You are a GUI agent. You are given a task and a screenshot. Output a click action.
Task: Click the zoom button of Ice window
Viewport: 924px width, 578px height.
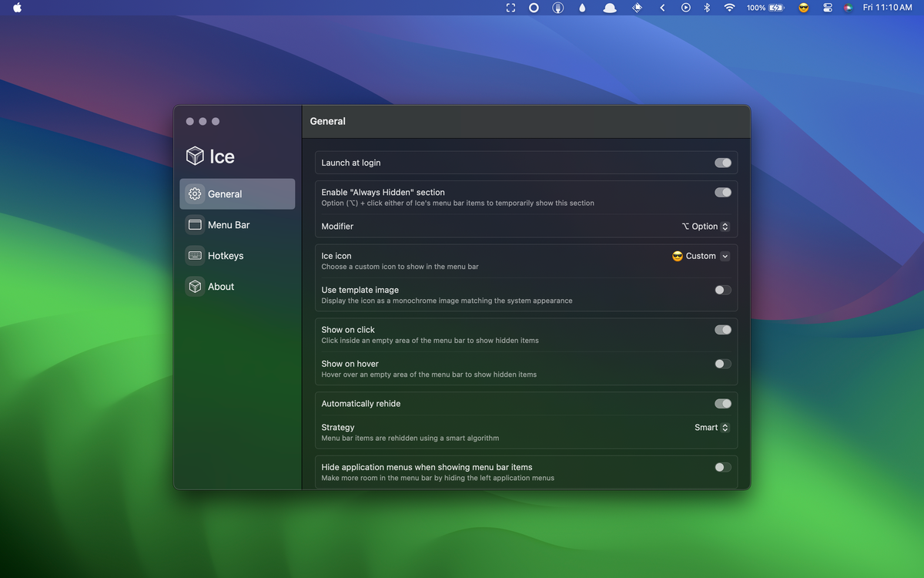pyautogui.click(x=216, y=121)
